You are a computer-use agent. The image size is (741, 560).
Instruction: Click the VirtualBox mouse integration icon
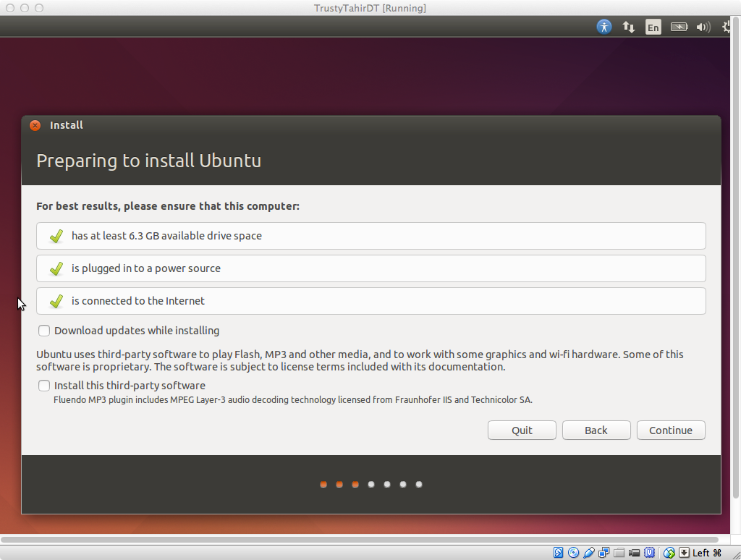(669, 553)
